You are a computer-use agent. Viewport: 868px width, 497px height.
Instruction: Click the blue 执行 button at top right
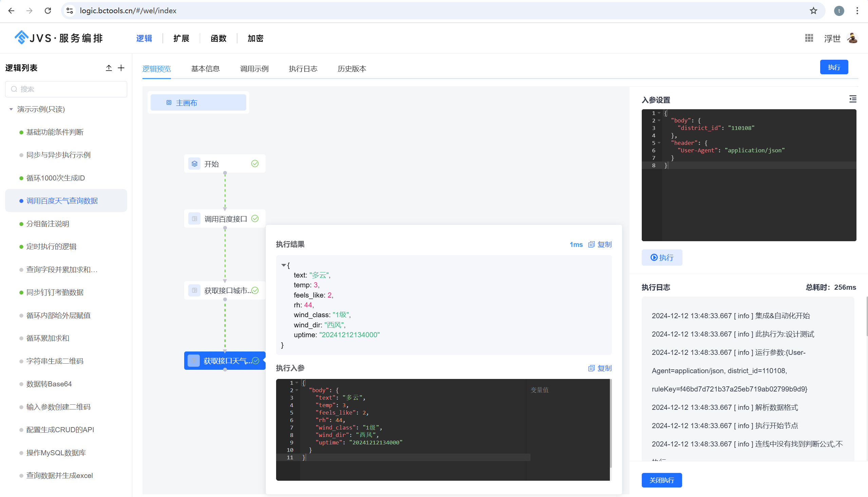click(x=833, y=67)
